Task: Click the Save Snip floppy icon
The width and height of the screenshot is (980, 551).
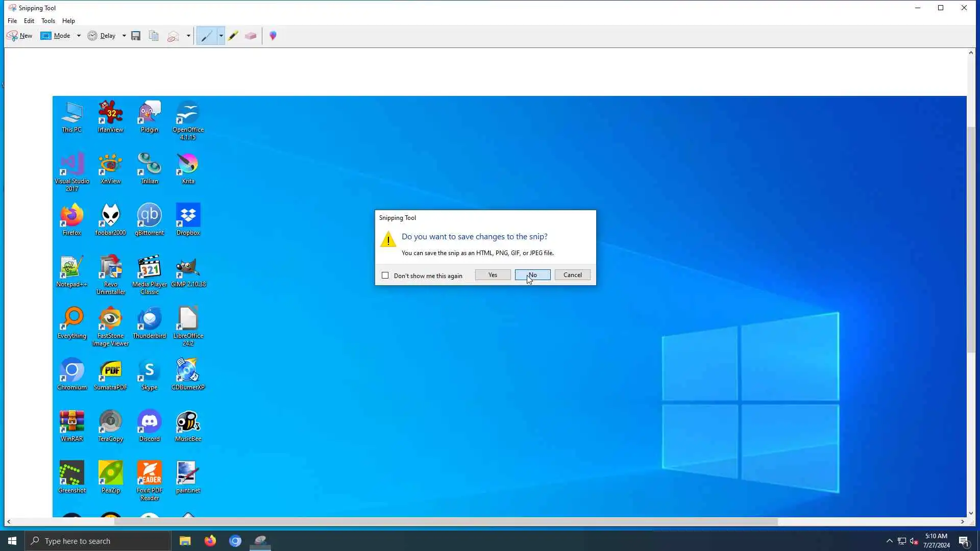Action: point(136,36)
